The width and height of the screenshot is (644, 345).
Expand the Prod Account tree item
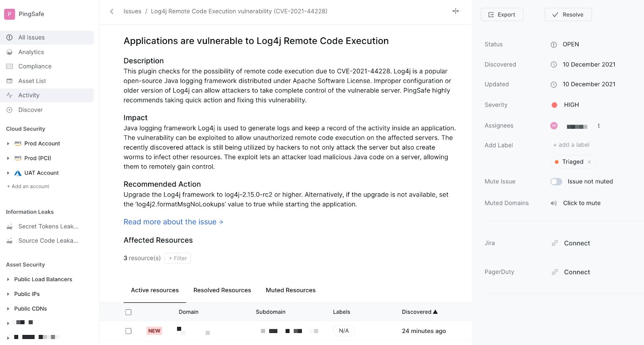click(8, 144)
